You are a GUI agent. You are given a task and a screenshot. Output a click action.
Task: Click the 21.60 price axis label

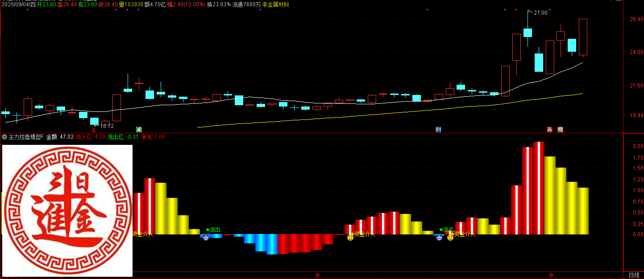pos(636,85)
